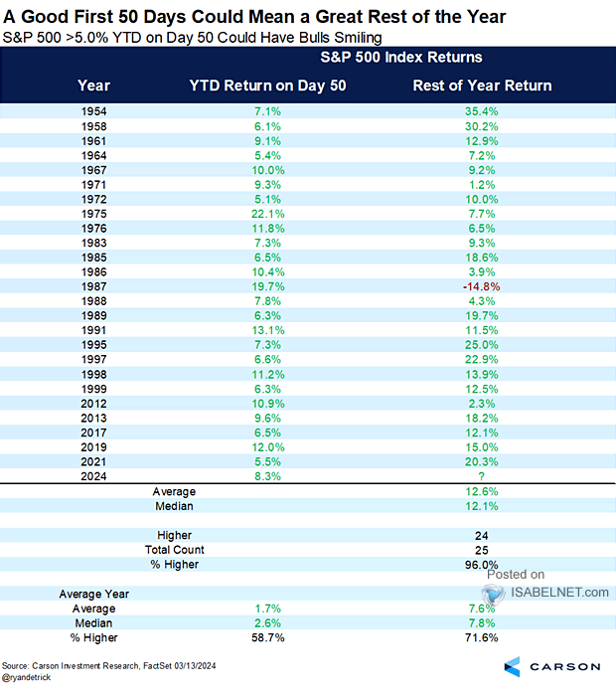Click the 10.0% YTD value for 1967

pyautogui.click(x=268, y=170)
